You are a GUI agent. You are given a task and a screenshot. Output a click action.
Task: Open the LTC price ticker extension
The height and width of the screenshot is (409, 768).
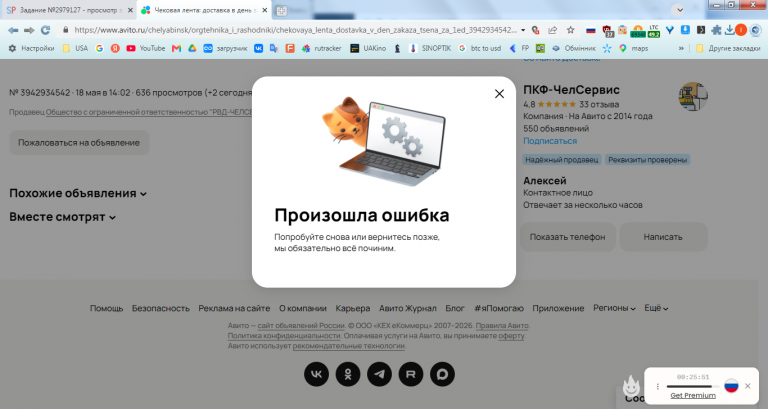tap(654, 31)
